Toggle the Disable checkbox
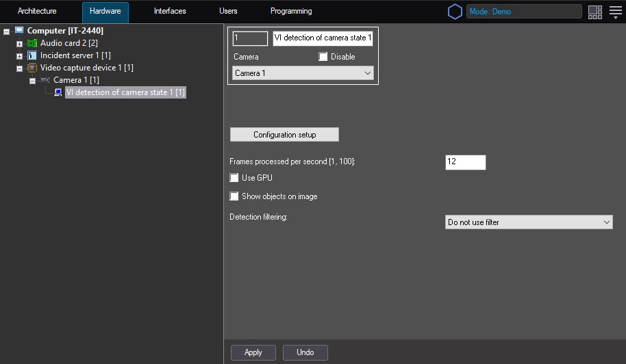 [x=323, y=57]
